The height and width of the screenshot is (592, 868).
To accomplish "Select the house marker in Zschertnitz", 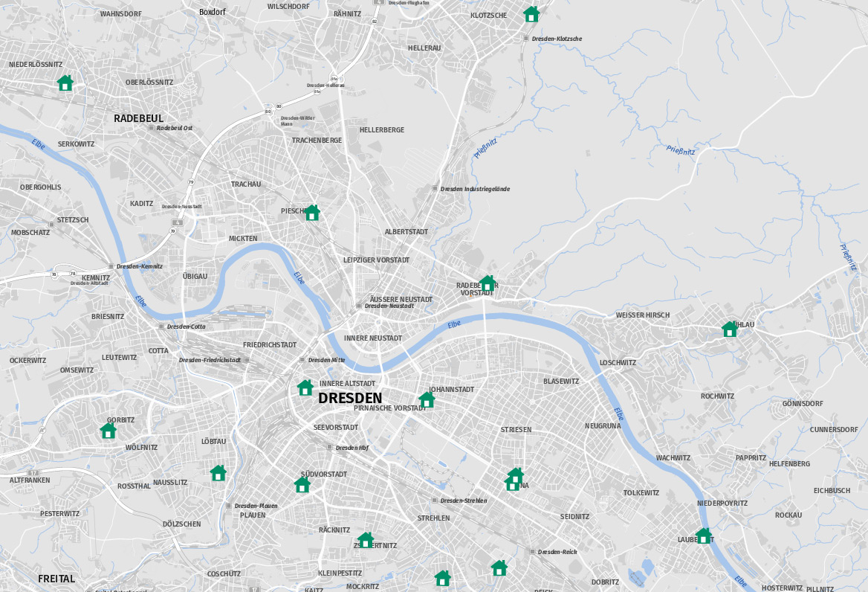I will click(x=366, y=540).
